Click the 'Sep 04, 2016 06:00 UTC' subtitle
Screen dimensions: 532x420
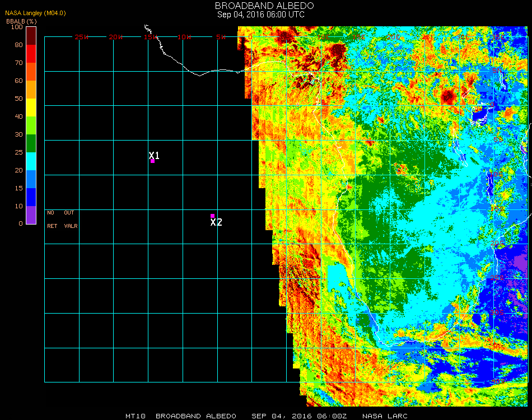(260, 15)
